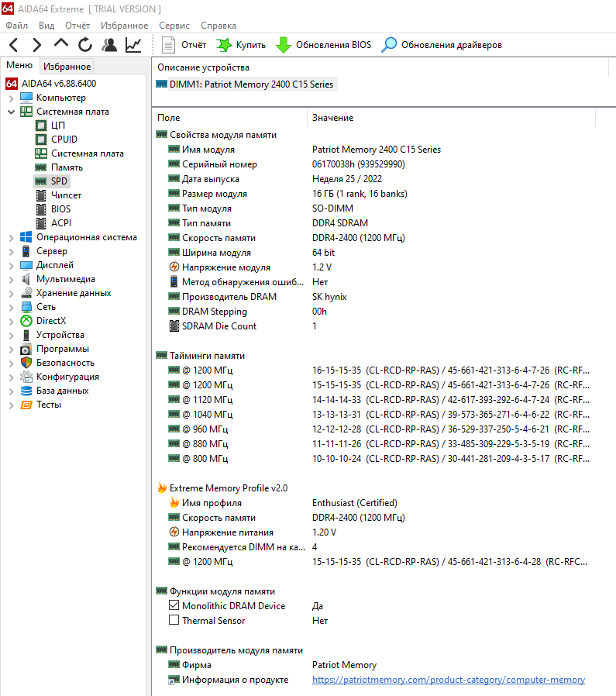Select Память in the tree
The width and height of the screenshot is (616, 696).
[67, 167]
